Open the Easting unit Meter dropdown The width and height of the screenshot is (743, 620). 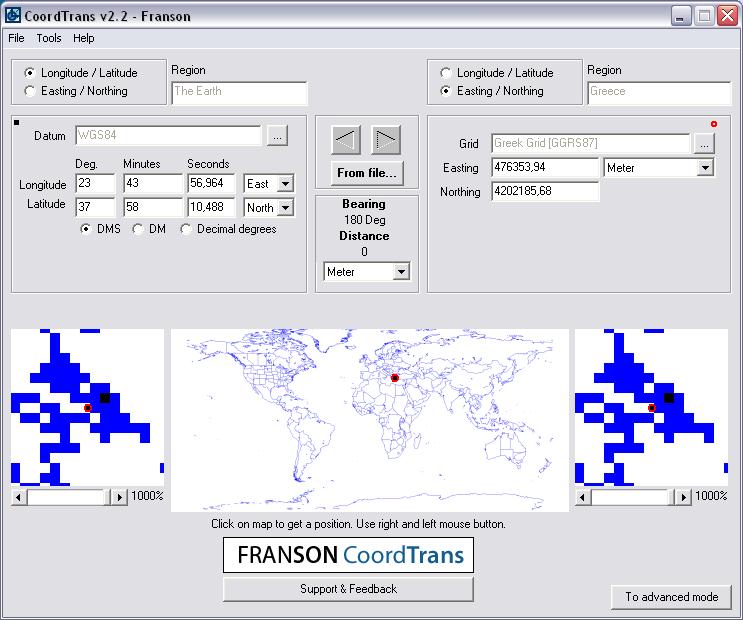click(x=706, y=167)
